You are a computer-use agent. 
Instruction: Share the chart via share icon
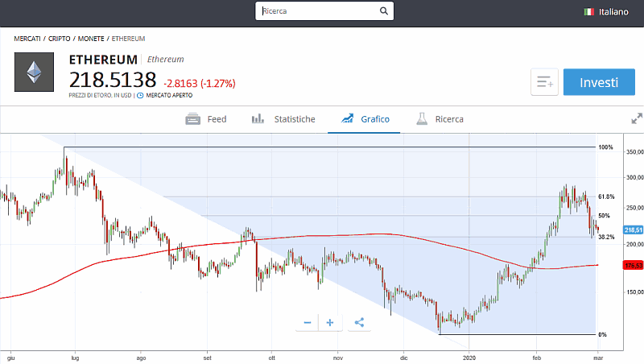(359, 322)
